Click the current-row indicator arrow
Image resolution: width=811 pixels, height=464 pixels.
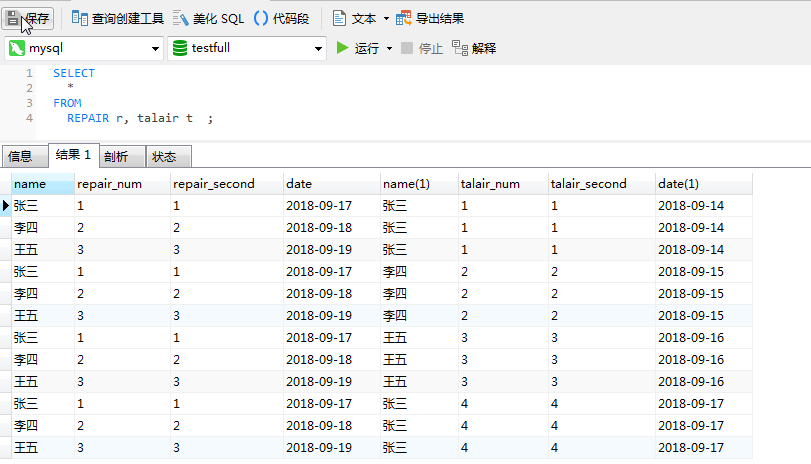6,206
